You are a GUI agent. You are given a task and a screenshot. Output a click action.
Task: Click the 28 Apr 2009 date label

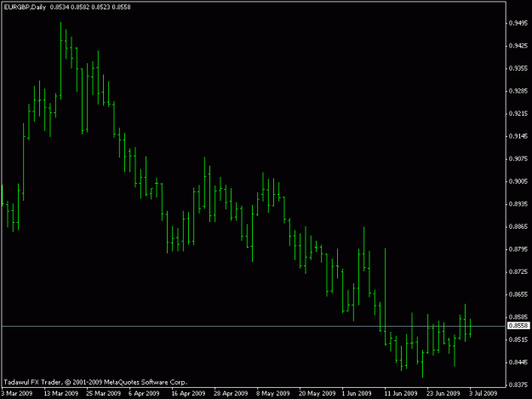pos(231,393)
